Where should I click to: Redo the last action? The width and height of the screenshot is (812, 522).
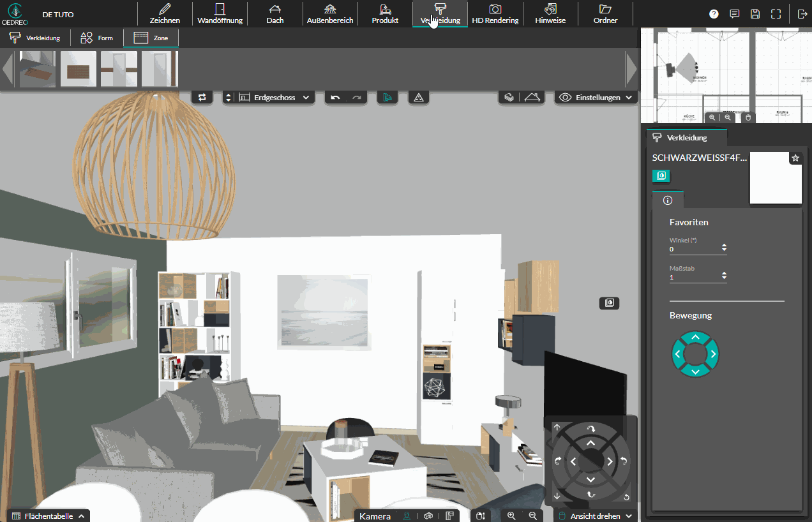(x=357, y=98)
